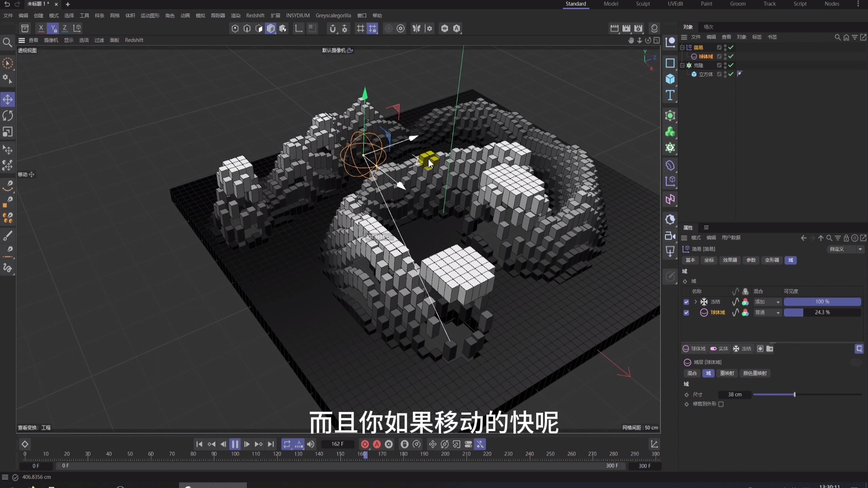The height and width of the screenshot is (488, 868).
Task: Switch to the Sculpt layout tab
Action: pyautogui.click(x=643, y=4)
